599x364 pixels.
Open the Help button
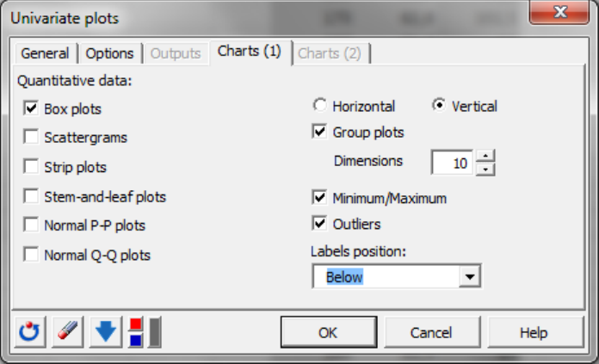534,332
